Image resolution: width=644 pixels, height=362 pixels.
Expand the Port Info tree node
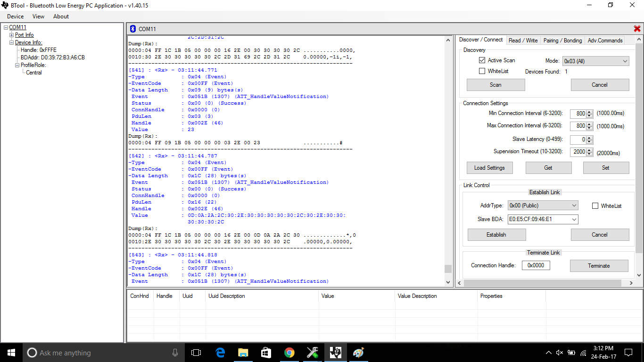pos(12,35)
